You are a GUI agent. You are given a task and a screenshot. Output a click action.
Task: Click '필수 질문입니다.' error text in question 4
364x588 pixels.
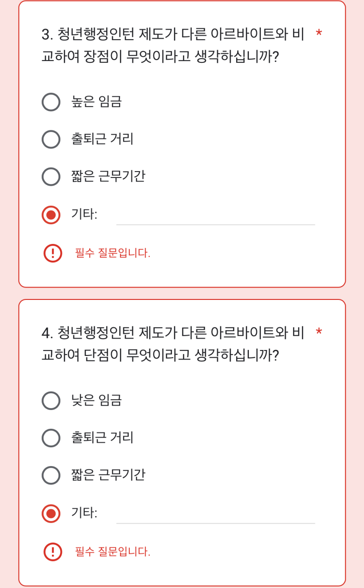click(112, 552)
